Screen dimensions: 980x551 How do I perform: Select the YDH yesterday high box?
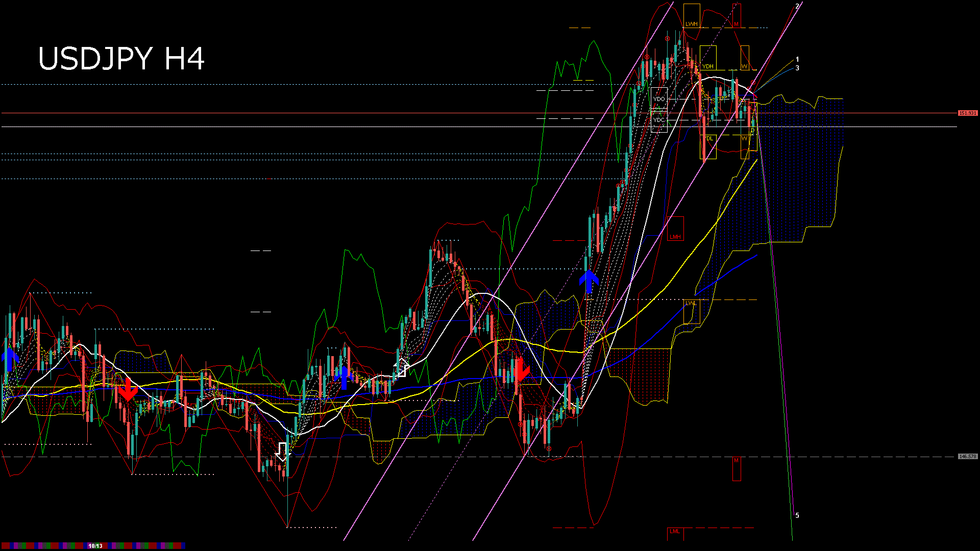click(708, 66)
